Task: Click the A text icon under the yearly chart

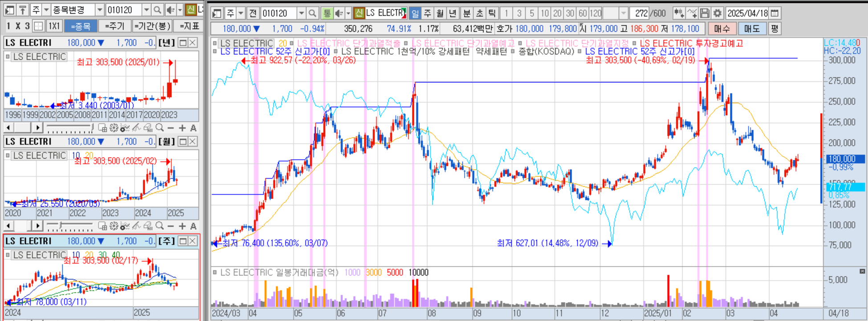Action: click(193, 128)
